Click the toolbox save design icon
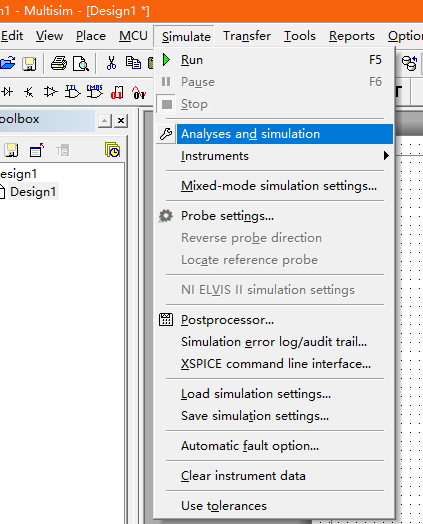This screenshot has height=524, width=423. click(11, 150)
